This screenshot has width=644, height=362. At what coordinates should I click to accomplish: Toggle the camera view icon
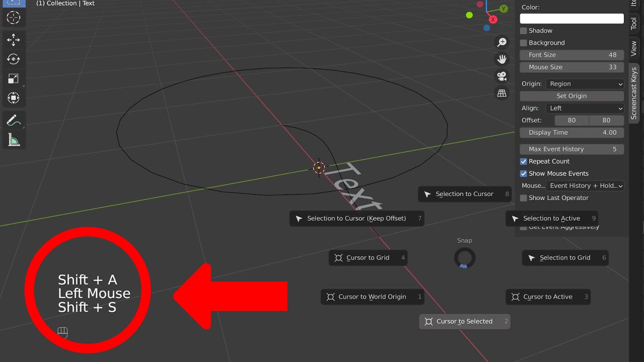click(501, 76)
